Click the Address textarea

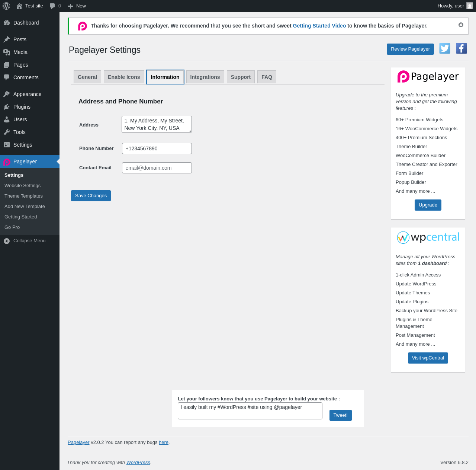[x=157, y=124]
